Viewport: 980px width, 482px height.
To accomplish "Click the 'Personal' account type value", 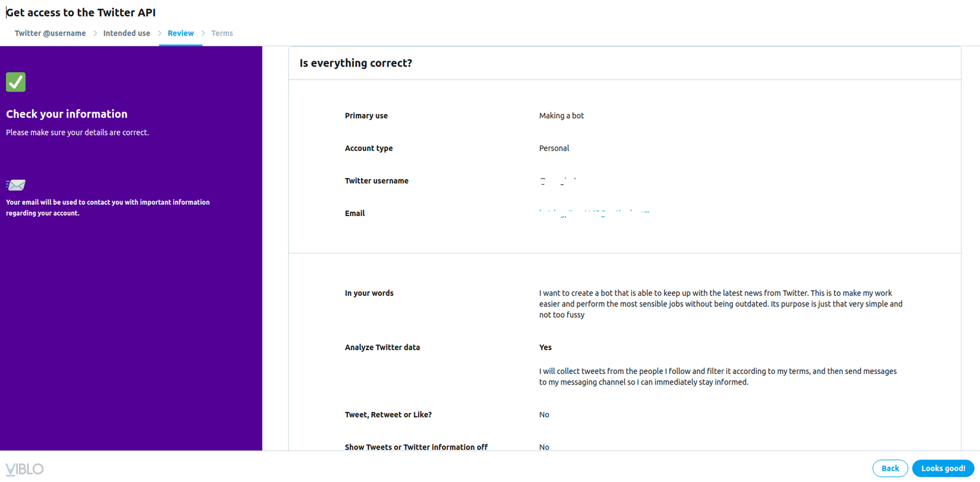I will coord(554,148).
